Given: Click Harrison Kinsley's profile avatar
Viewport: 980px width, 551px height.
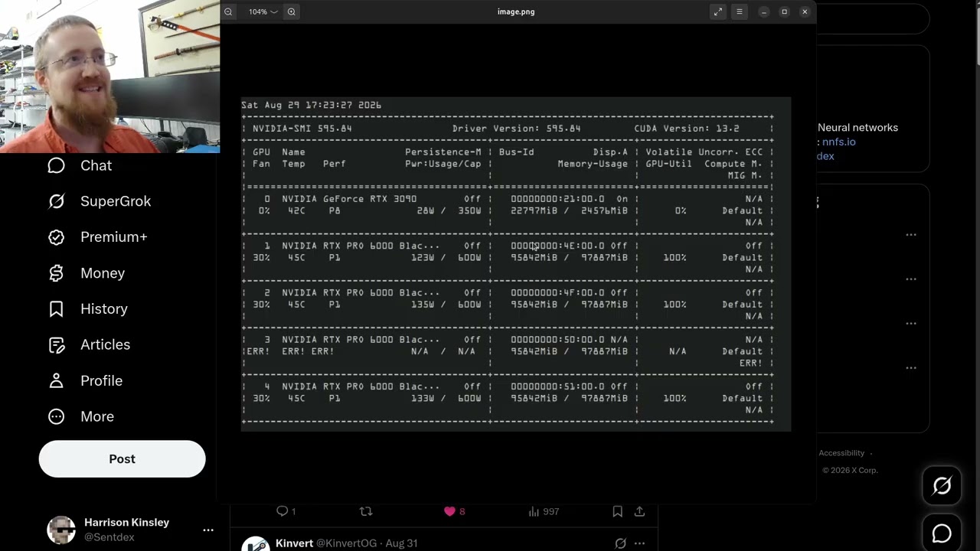Looking at the screenshot, I should pos(61,530).
